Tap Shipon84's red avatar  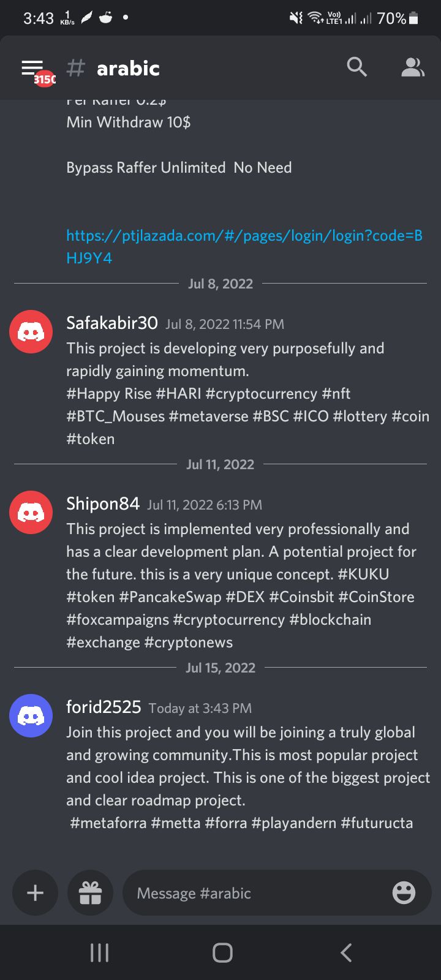(31, 513)
